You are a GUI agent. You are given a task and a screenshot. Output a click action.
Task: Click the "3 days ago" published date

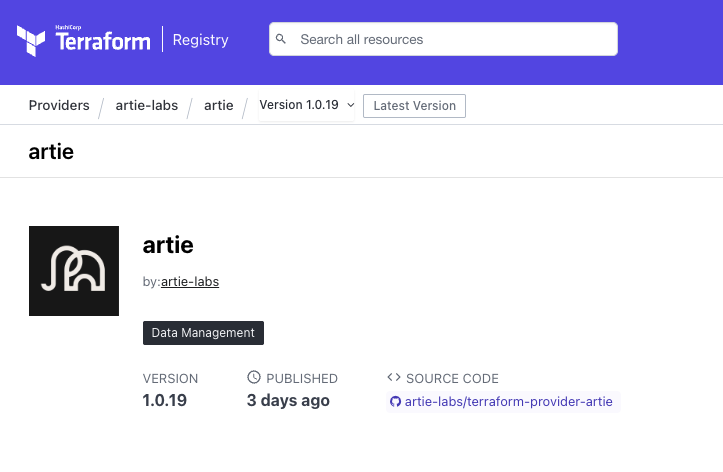click(x=288, y=401)
